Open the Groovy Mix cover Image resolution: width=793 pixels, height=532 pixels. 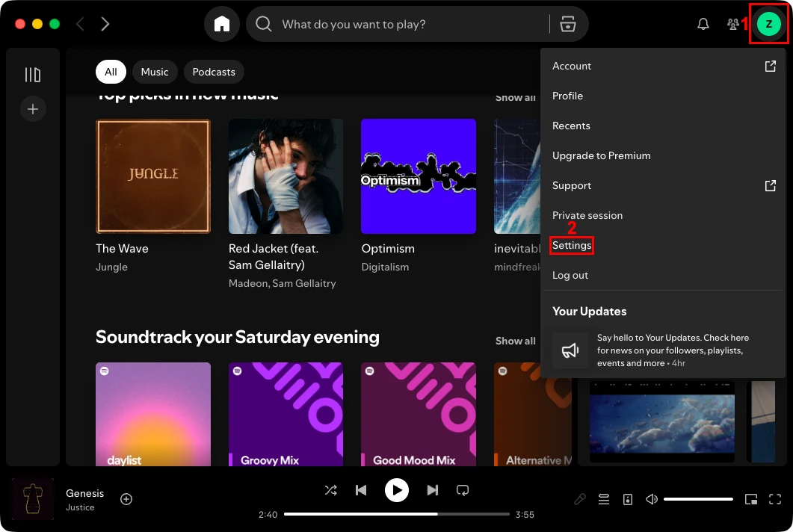[x=286, y=414]
